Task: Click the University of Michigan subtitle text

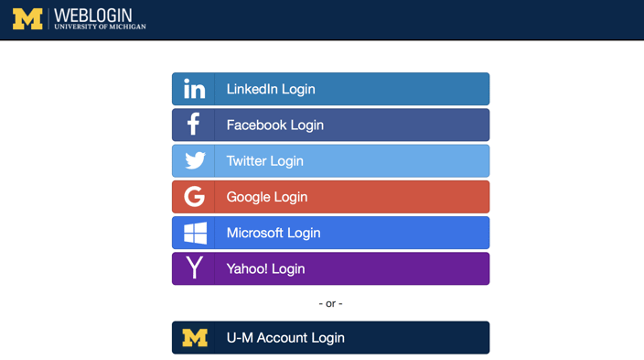Action: 100,27
